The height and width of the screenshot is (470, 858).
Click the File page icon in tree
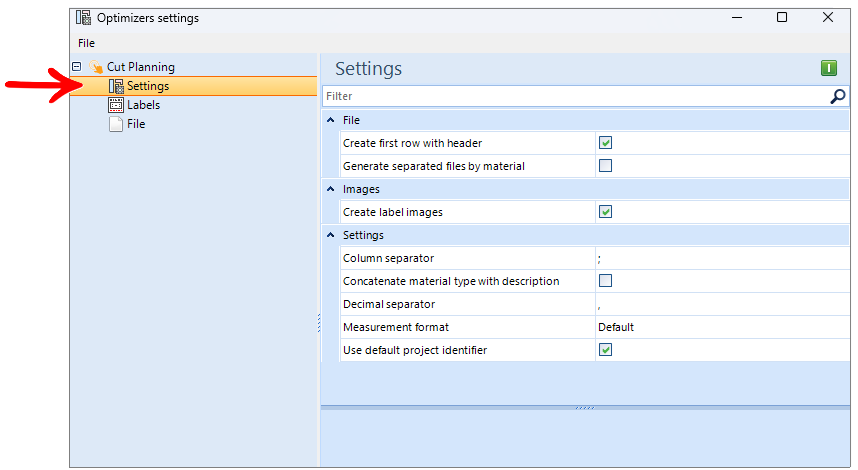tap(116, 124)
